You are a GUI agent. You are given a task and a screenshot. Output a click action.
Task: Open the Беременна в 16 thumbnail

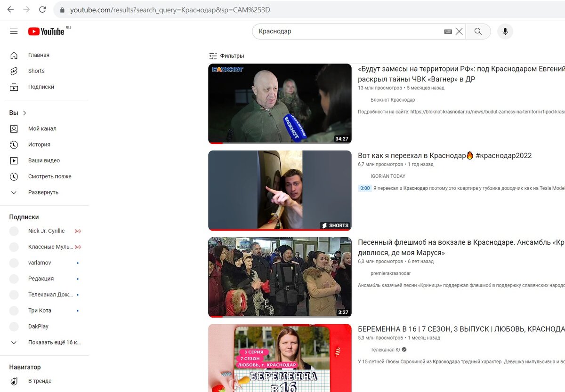(280, 358)
